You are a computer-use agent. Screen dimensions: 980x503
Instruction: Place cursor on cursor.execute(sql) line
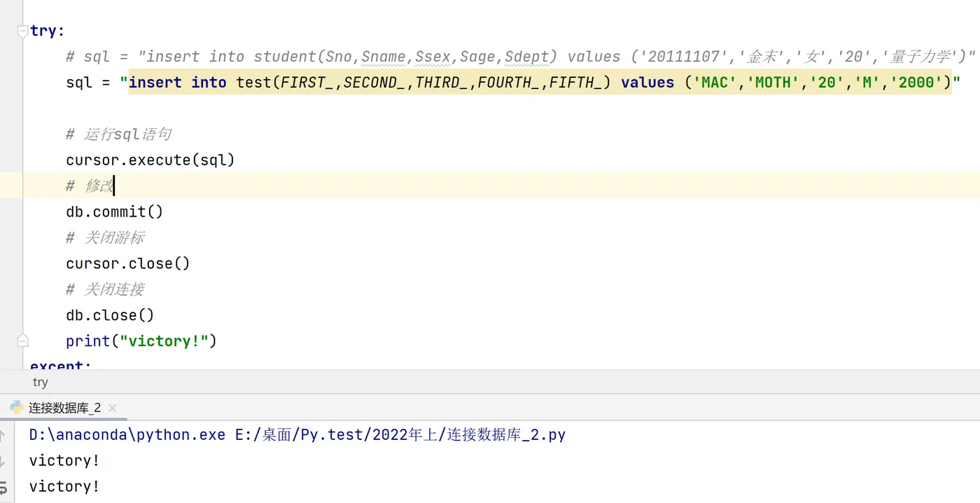(150, 160)
